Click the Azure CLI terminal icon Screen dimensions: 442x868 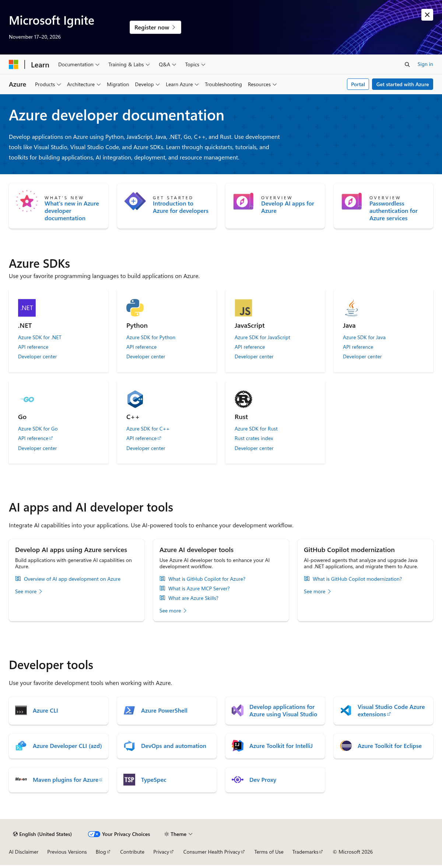(21, 710)
